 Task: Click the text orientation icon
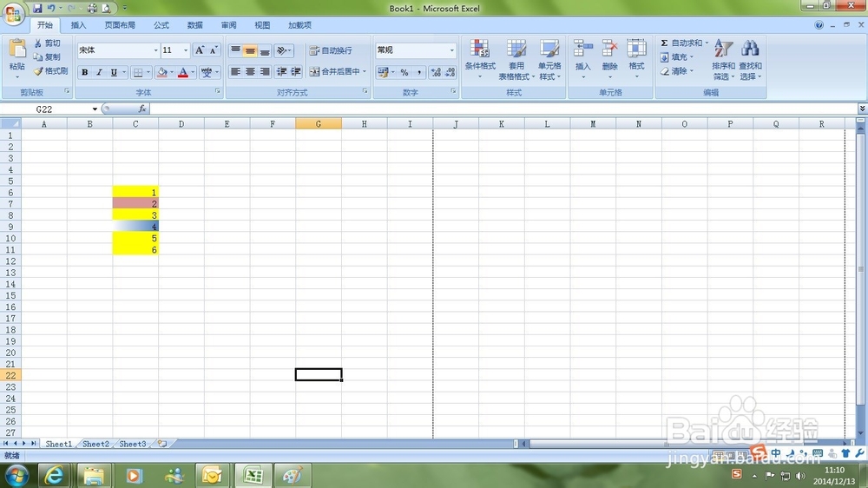click(x=282, y=50)
